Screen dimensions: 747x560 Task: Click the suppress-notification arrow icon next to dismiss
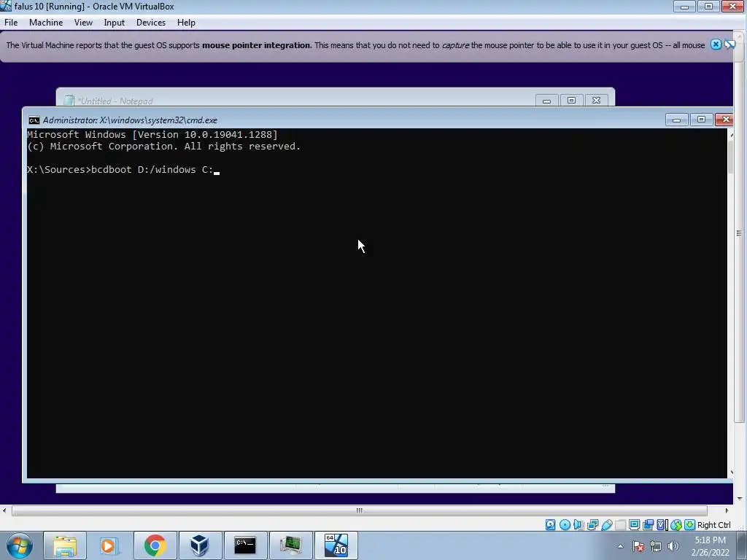(729, 44)
